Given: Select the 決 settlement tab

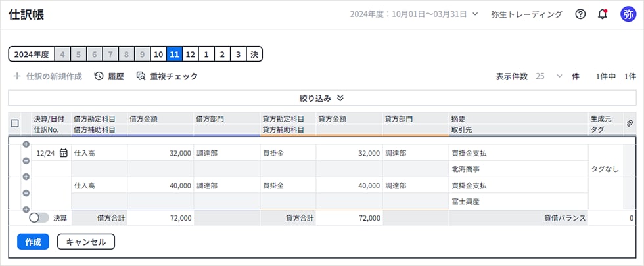Looking at the screenshot, I should tap(254, 54).
